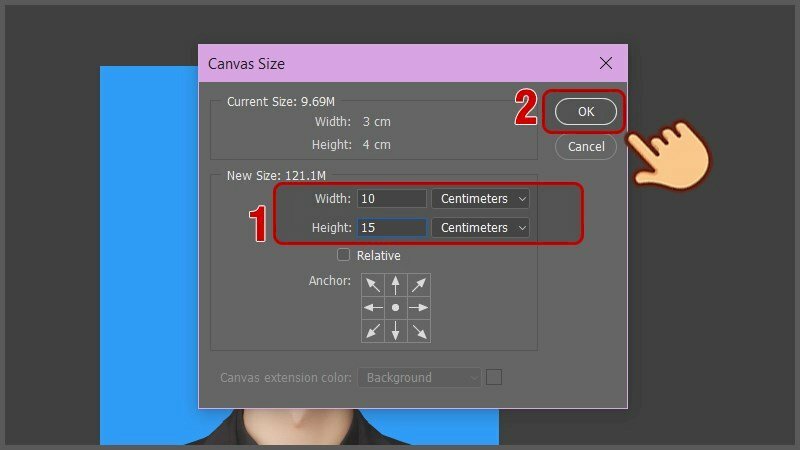Set anchor to middle-left arrow
800x450 pixels.
click(x=373, y=308)
